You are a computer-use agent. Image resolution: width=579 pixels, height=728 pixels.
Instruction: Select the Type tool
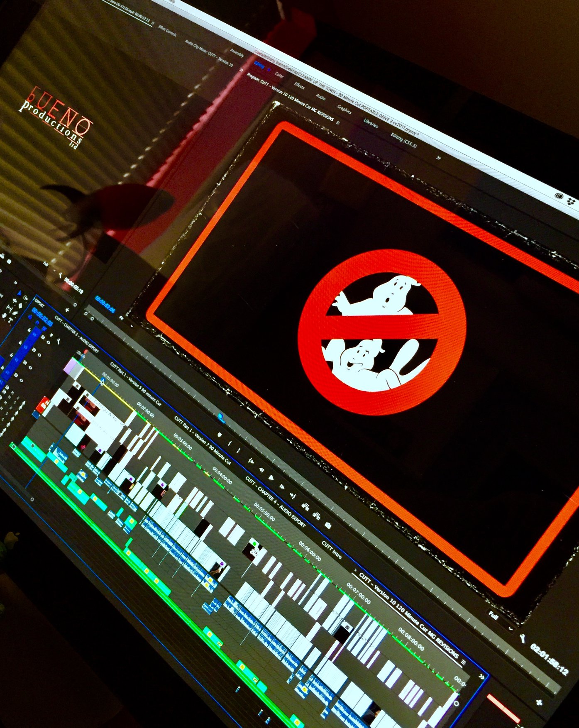click(10, 320)
